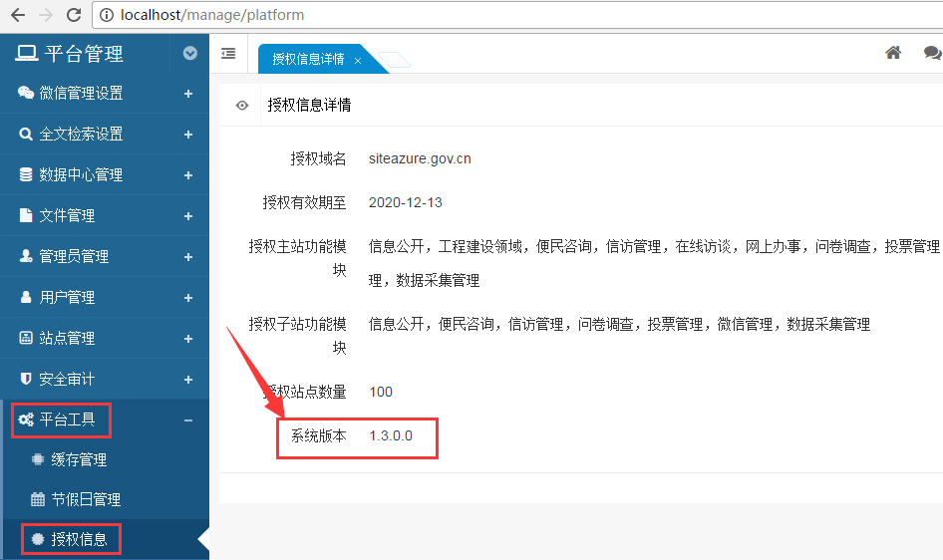
Task: Expand the 全文检索设置 menu
Action: point(188,135)
